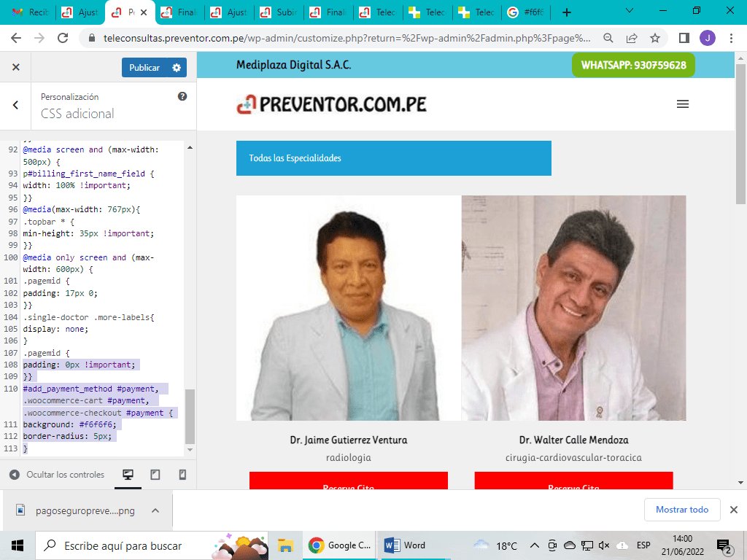Click the muted volume tray icon
Screen dimensions: 747x560
click(604, 545)
